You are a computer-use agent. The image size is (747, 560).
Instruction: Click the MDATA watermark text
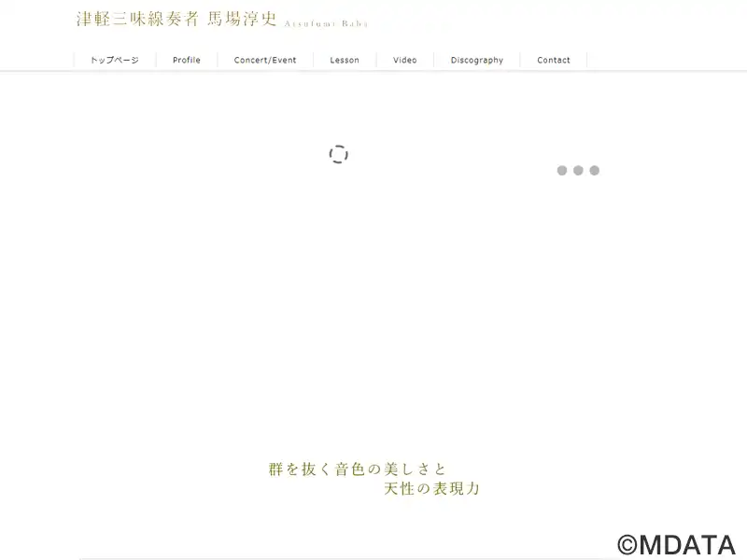point(687,545)
